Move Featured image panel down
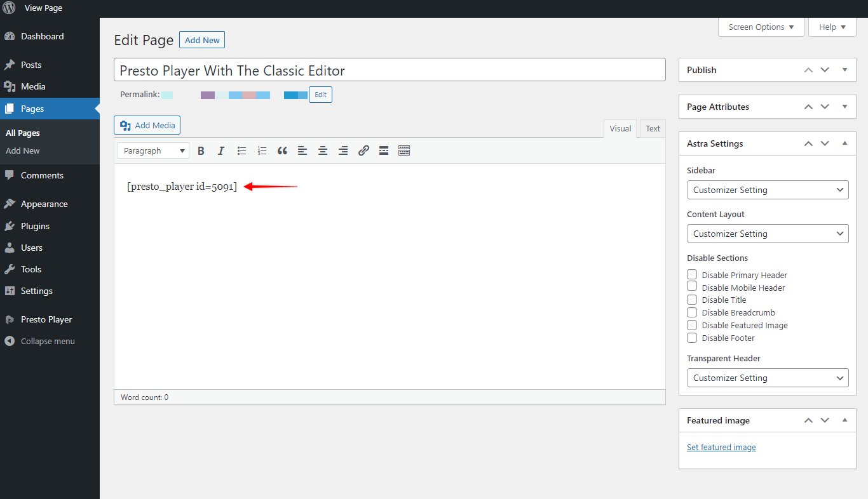 (825, 420)
